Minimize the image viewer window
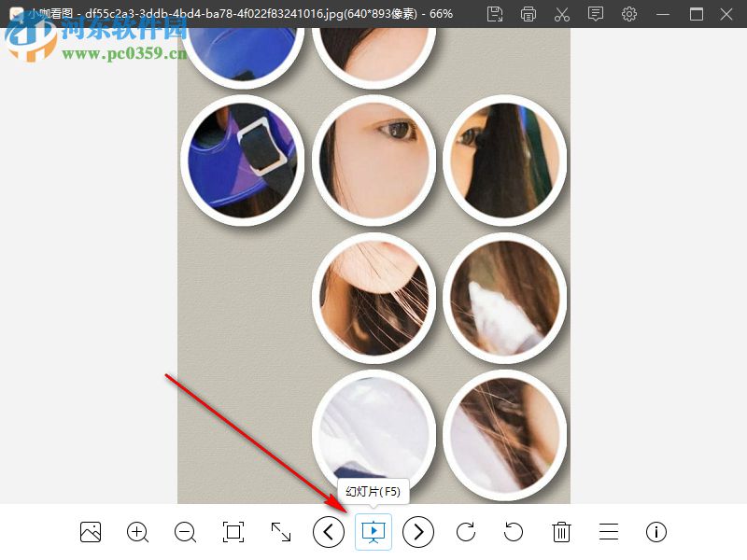747x560 pixels. [x=663, y=14]
